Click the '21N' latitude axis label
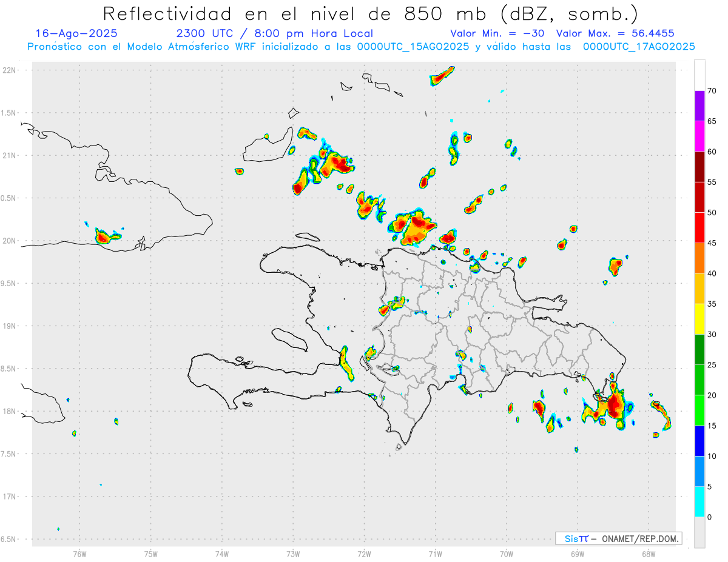Screen dimensions: 728x562 click(x=10, y=156)
